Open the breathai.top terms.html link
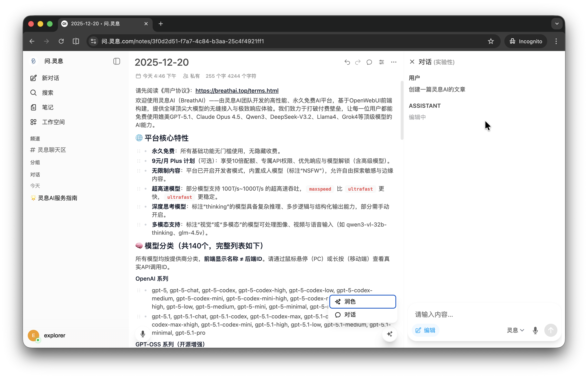The height and width of the screenshot is (378, 588). pyautogui.click(x=237, y=91)
